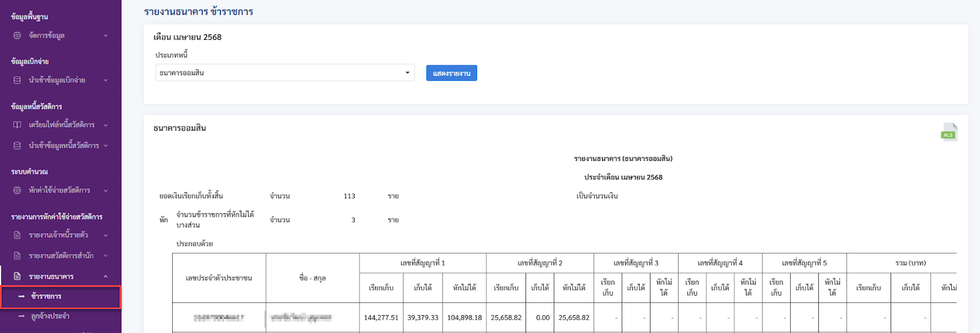Click the เดือน เมษายน 2568 heading
980x333 pixels.
187,37
